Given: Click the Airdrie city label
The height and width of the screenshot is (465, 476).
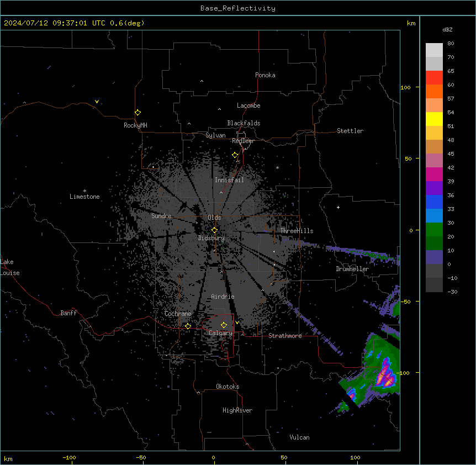Looking at the screenshot, I should (x=223, y=297).
